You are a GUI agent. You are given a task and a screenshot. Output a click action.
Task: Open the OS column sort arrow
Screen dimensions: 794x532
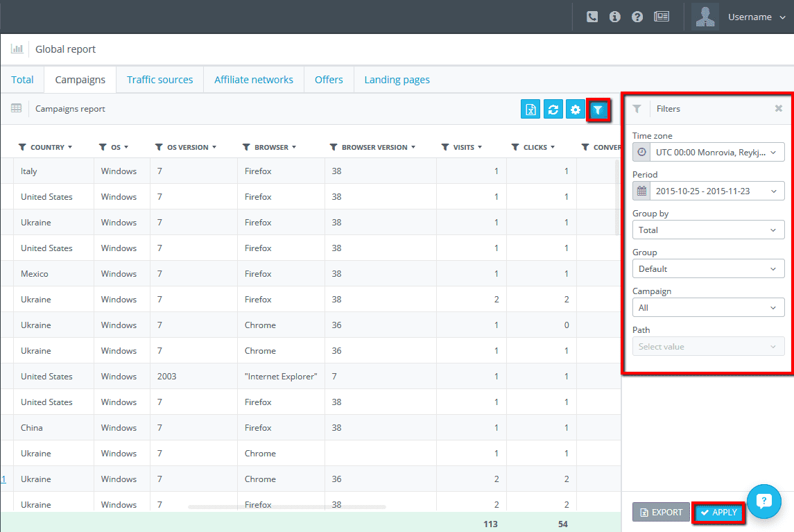click(x=126, y=147)
